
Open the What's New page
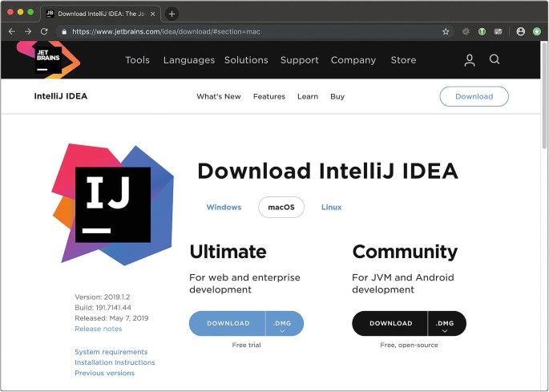tap(219, 97)
